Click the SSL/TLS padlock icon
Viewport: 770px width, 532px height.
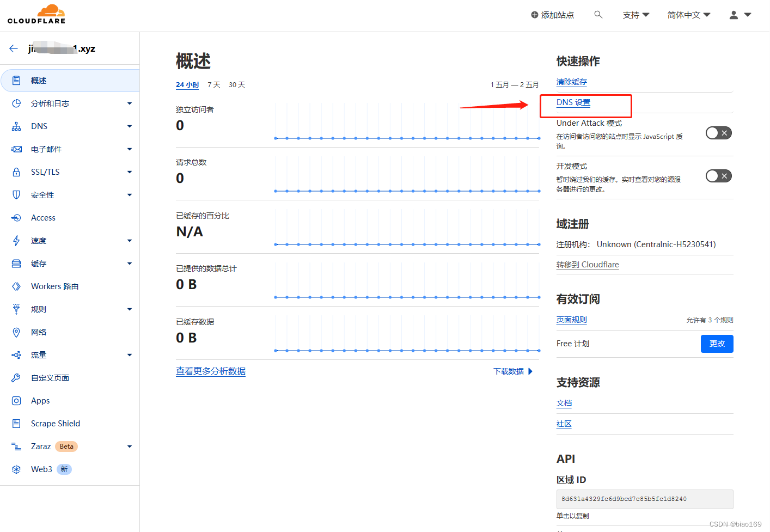click(x=16, y=172)
